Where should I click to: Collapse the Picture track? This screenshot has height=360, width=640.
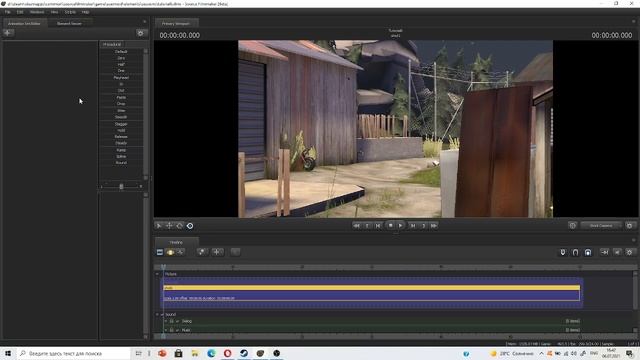pos(158,274)
